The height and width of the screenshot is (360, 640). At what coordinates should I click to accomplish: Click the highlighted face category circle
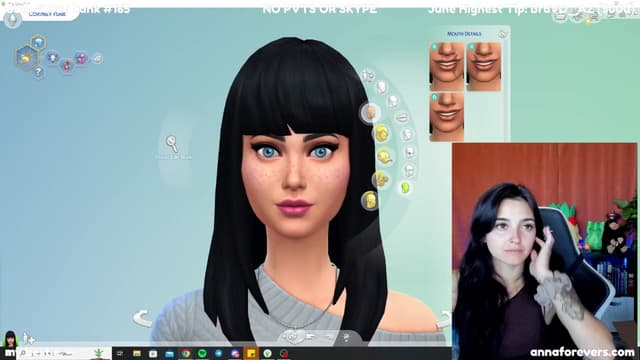pos(370,113)
